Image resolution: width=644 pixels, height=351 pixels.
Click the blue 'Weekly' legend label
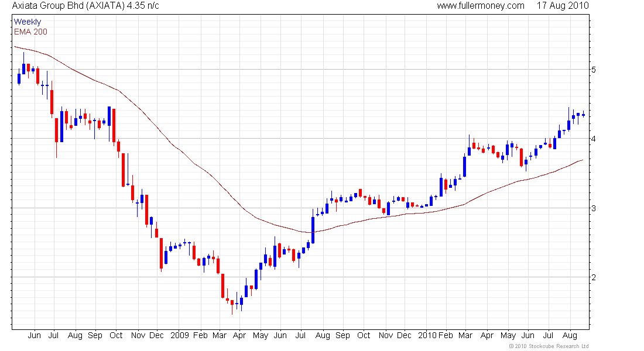[28, 22]
